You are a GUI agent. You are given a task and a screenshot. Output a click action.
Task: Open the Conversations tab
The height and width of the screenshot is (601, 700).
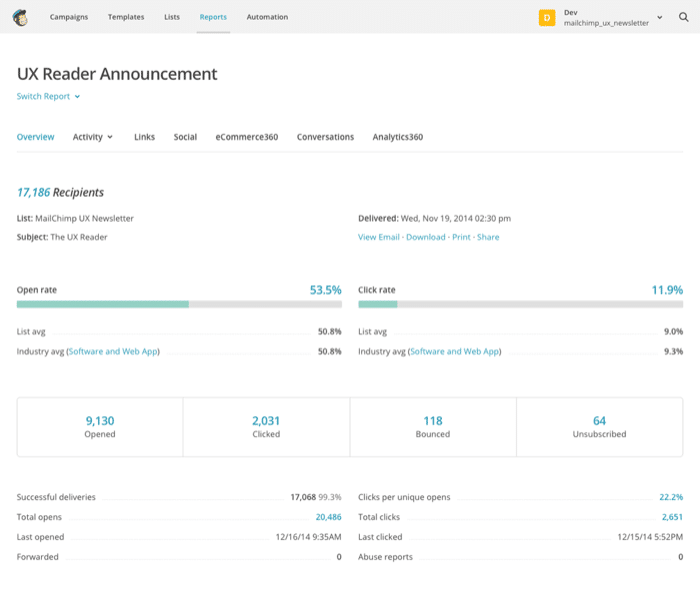(325, 137)
